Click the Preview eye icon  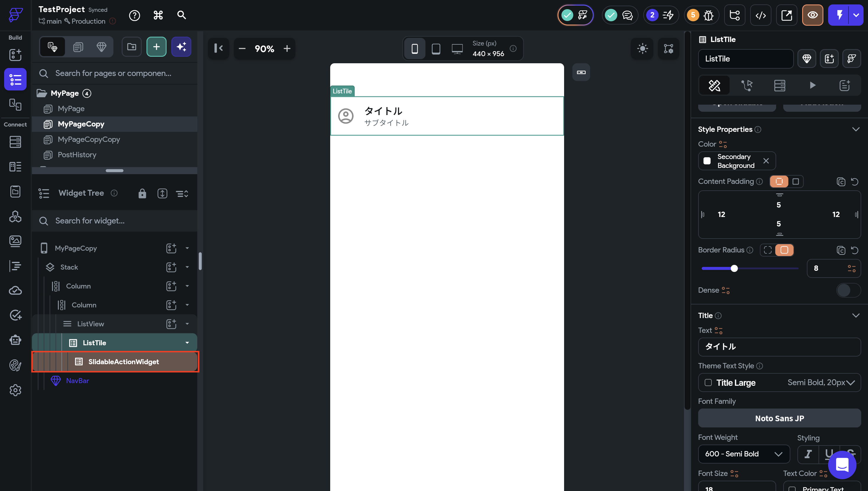pyautogui.click(x=812, y=15)
